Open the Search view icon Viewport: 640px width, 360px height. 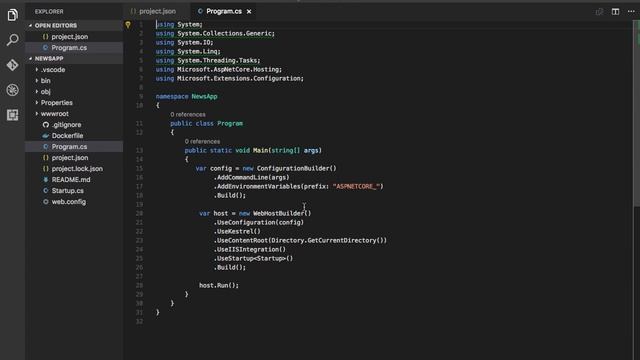12,40
